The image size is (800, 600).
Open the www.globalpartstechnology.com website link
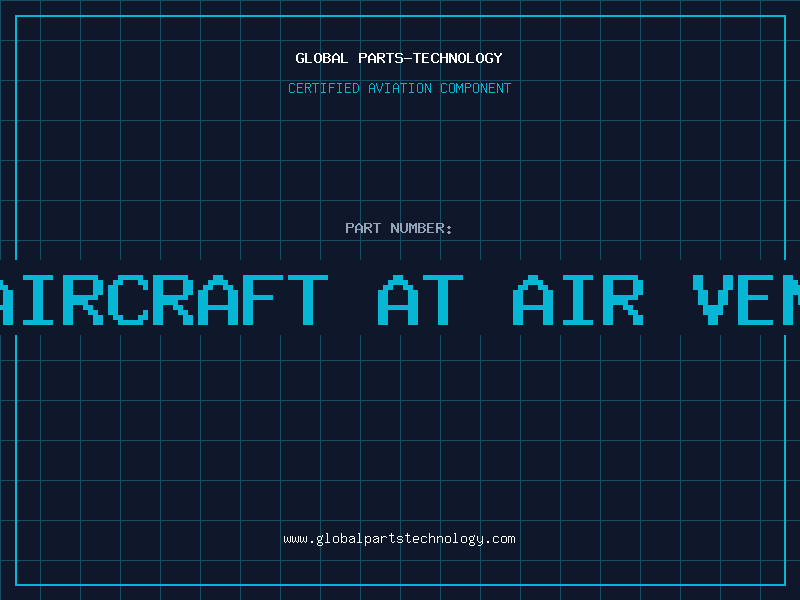(x=399, y=539)
